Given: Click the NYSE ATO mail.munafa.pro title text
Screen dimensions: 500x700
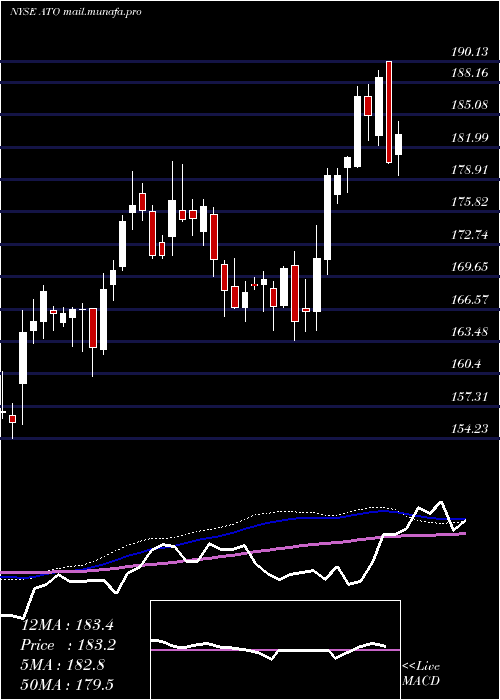Looking at the screenshot, I should pos(76,12).
